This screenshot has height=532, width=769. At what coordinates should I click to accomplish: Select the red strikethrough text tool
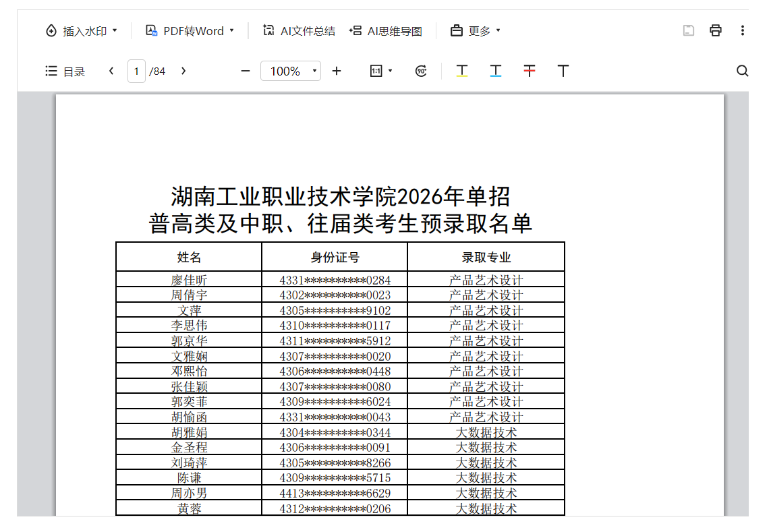click(530, 71)
